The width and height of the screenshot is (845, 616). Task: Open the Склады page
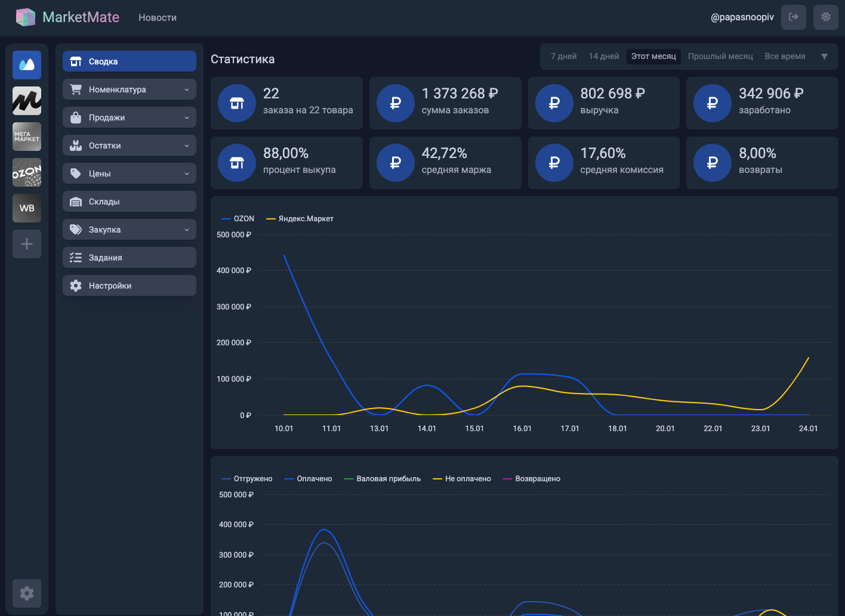(129, 202)
